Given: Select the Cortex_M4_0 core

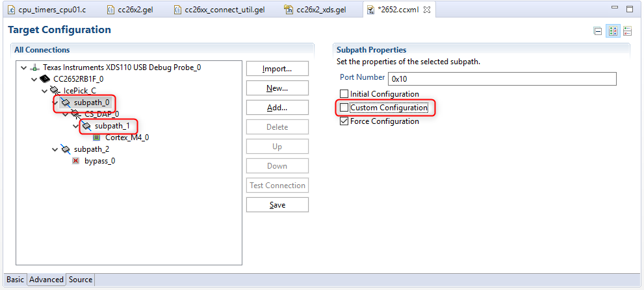Looking at the screenshot, I should click(x=127, y=138).
